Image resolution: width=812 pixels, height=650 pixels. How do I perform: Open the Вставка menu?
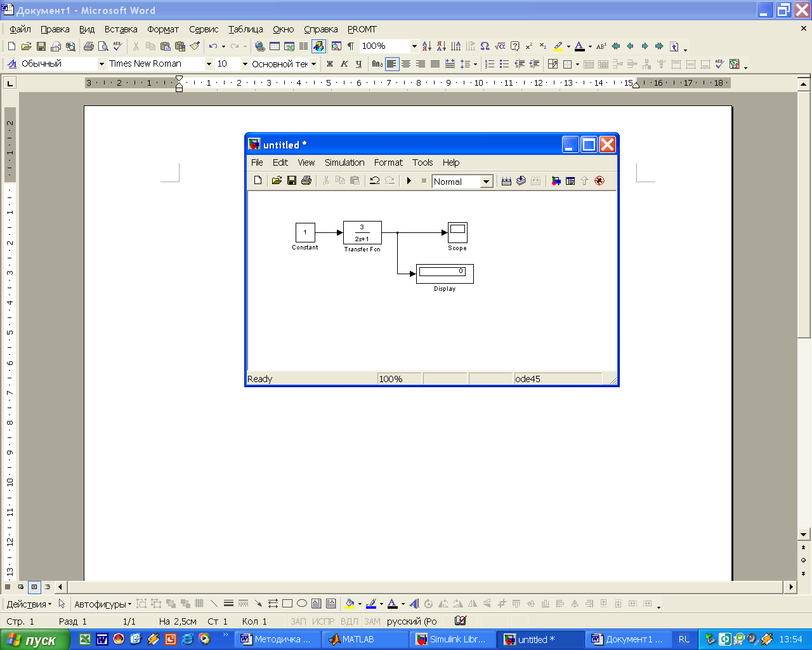coord(121,29)
